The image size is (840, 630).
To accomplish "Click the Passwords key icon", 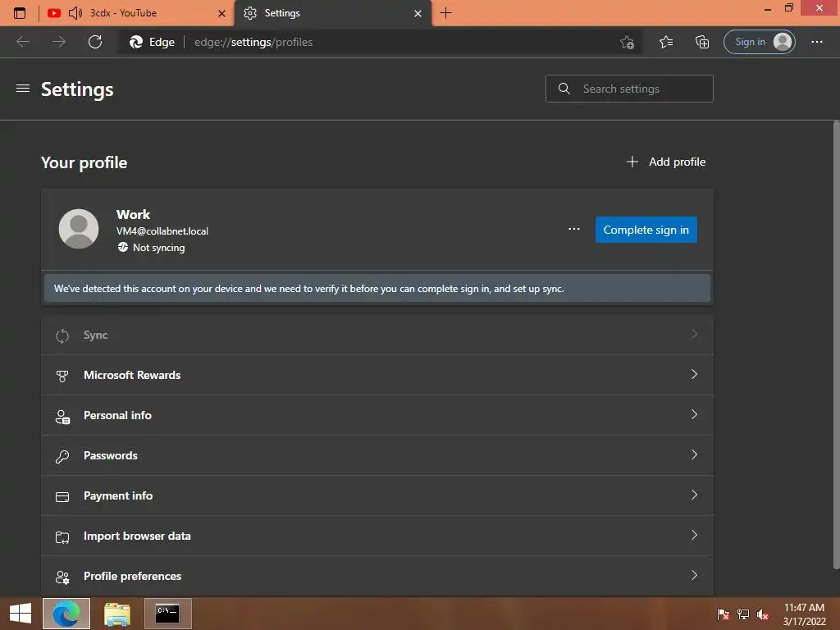I will (62, 457).
